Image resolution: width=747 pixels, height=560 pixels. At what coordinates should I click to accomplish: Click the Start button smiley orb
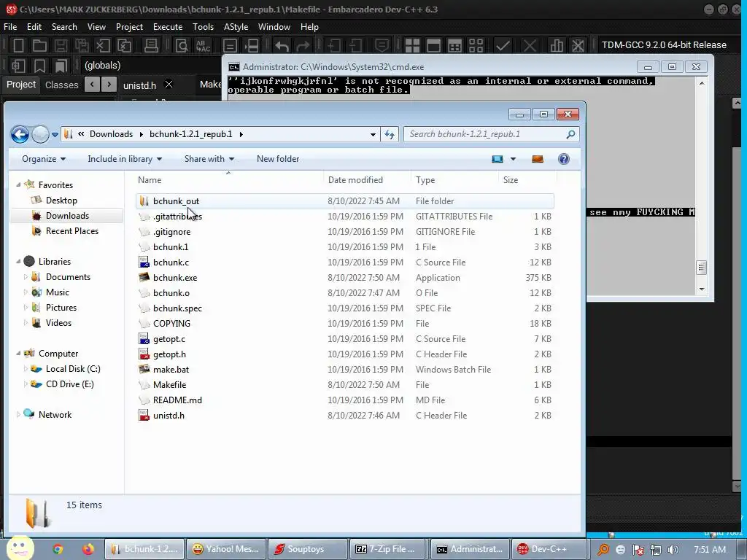20,548
